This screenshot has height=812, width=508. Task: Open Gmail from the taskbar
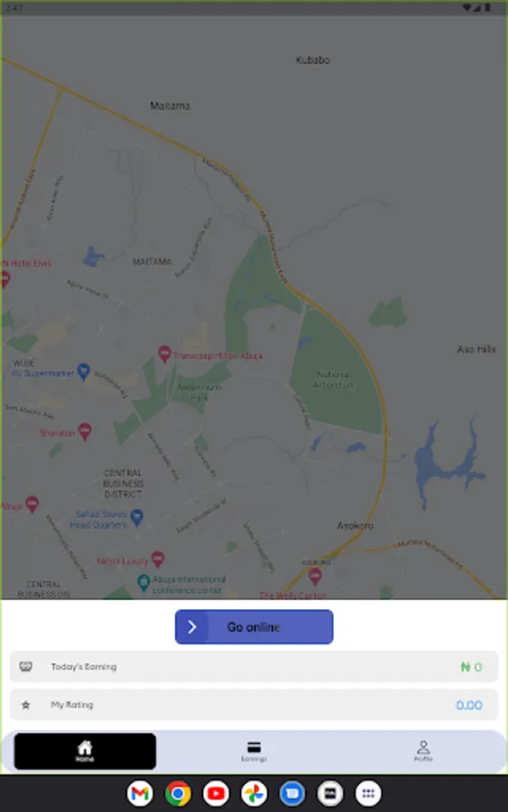click(x=140, y=793)
